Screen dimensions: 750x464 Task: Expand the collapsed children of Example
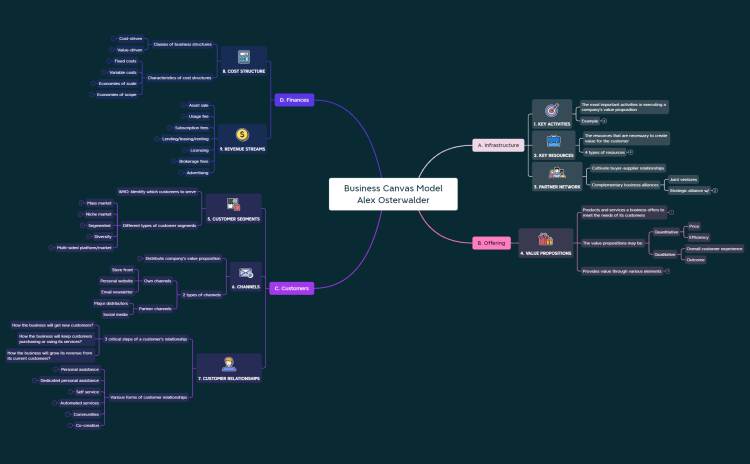point(604,121)
